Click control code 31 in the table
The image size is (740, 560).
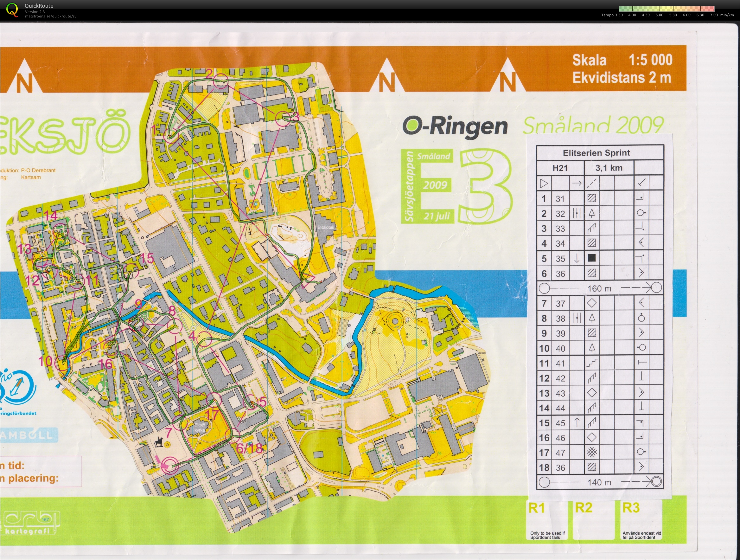[560, 199]
